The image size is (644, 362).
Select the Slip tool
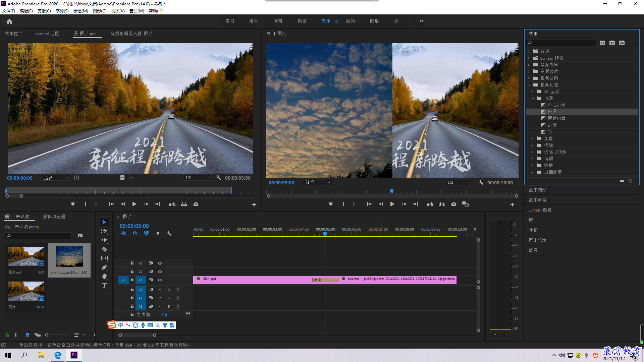tap(104, 258)
